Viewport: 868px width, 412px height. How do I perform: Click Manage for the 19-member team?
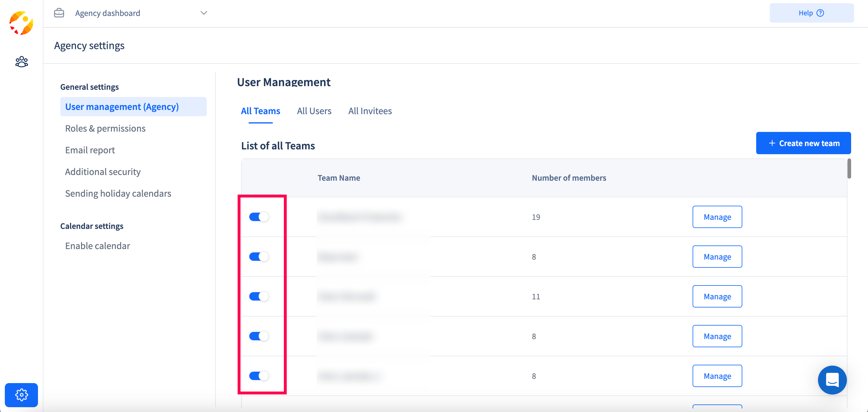[717, 217]
